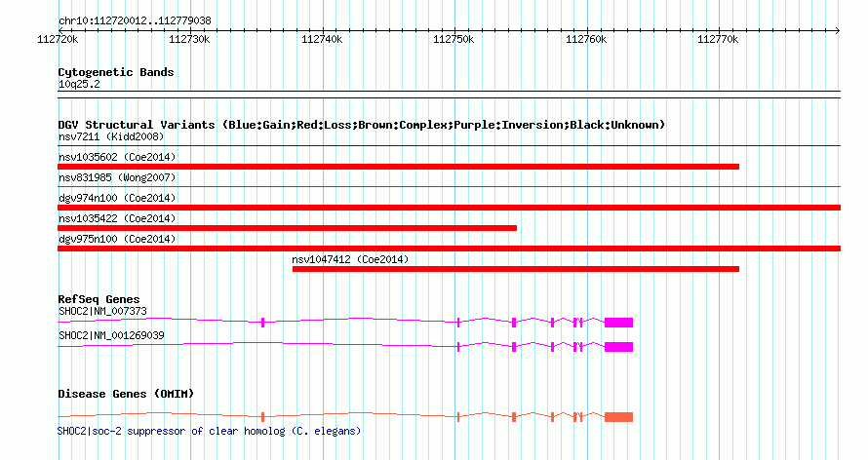Click the thin purple nsv7211 inversion line
The image size is (868, 460).
449,146
